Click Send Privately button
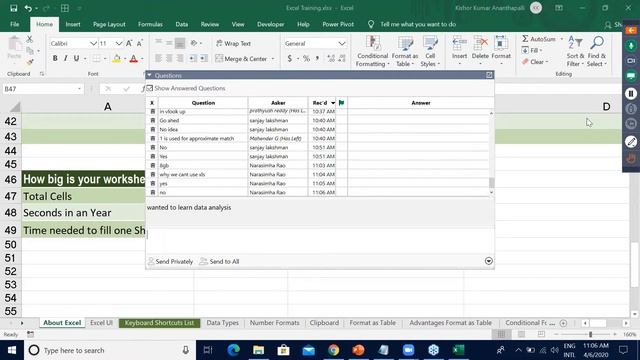This screenshot has height=360, width=640. [x=170, y=261]
